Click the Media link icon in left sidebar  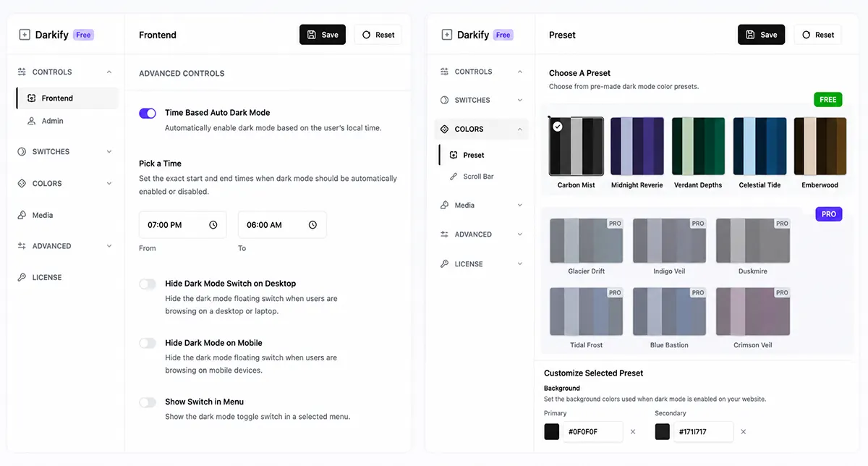(x=22, y=215)
